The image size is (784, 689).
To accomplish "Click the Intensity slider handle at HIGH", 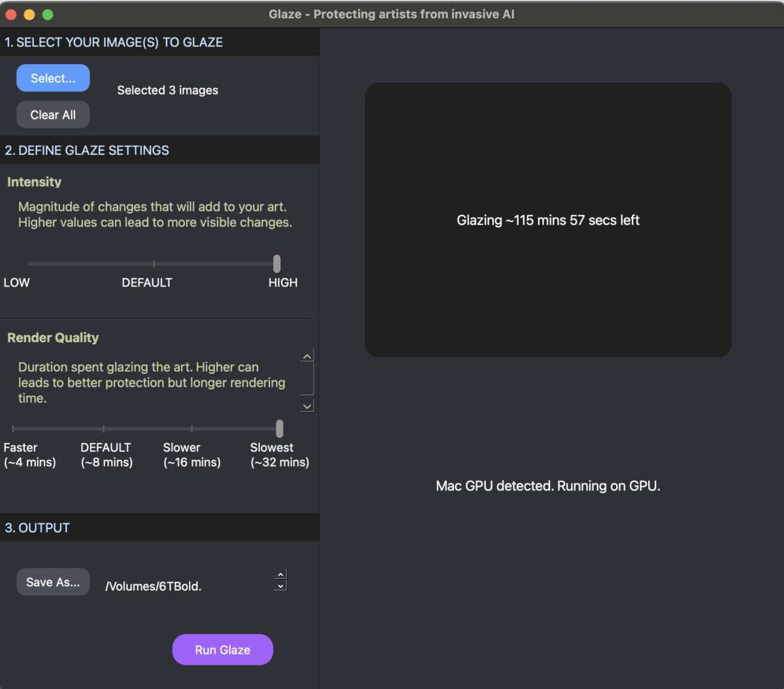I will [277, 264].
